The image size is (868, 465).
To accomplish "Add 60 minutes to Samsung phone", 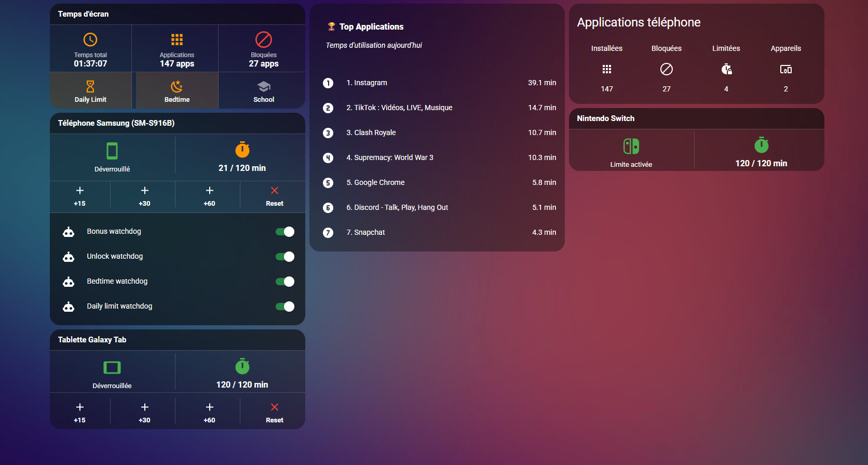I will (210, 196).
